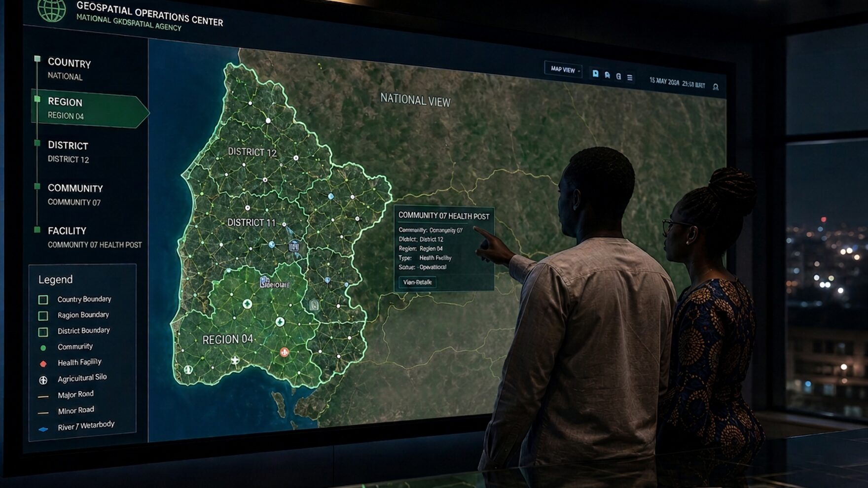The width and height of the screenshot is (868, 488).
Task: Click the faint gray facility icon east of highlighted district
Action: click(314, 305)
